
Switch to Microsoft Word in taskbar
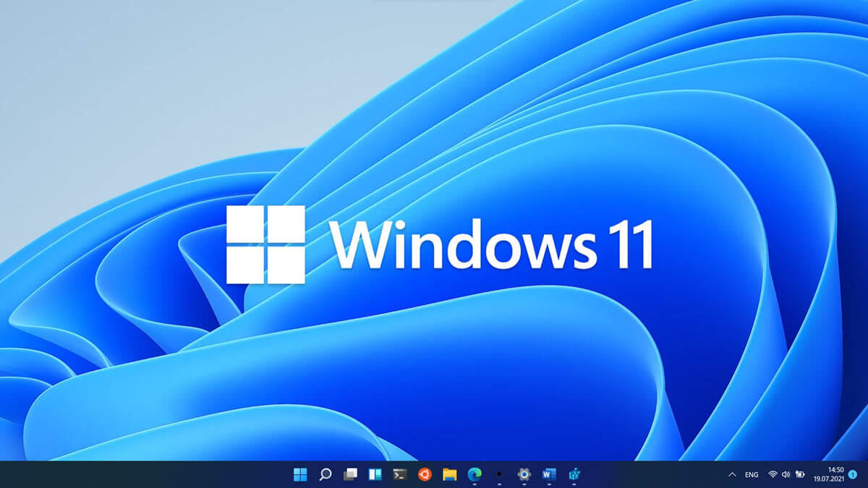pos(548,474)
